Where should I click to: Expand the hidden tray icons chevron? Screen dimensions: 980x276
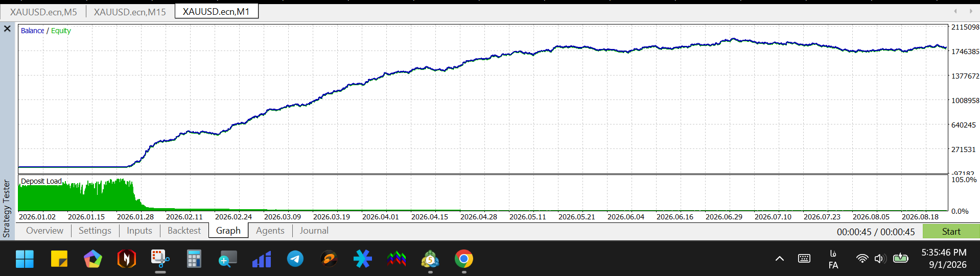pyautogui.click(x=780, y=259)
